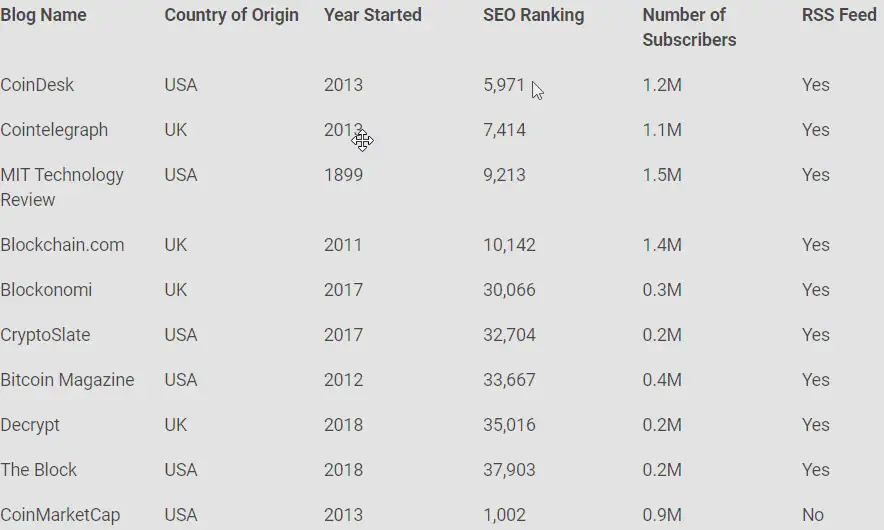Click the No RSS feed cell for CoinMarketCap
This screenshot has height=530, width=884.
coord(812,515)
